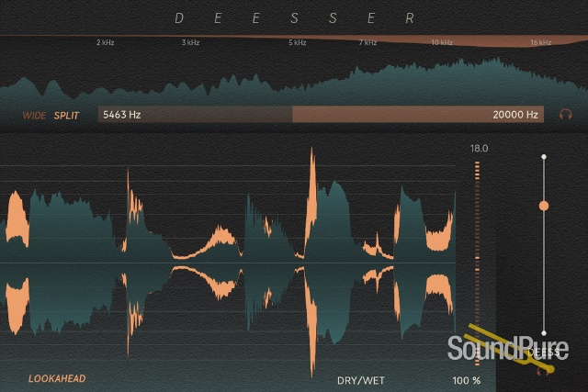Click the 18.0 meter scale value

coord(479,148)
